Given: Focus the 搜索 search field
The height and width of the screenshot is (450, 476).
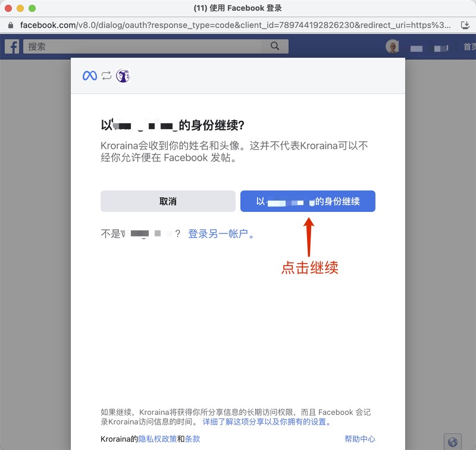Looking at the screenshot, I should tap(156, 46).
